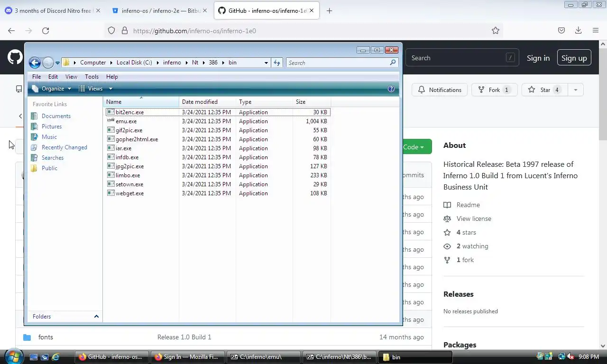The height and width of the screenshot is (364, 607).
Task: Click the Firefox reload page button
Action: click(x=46, y=31)
